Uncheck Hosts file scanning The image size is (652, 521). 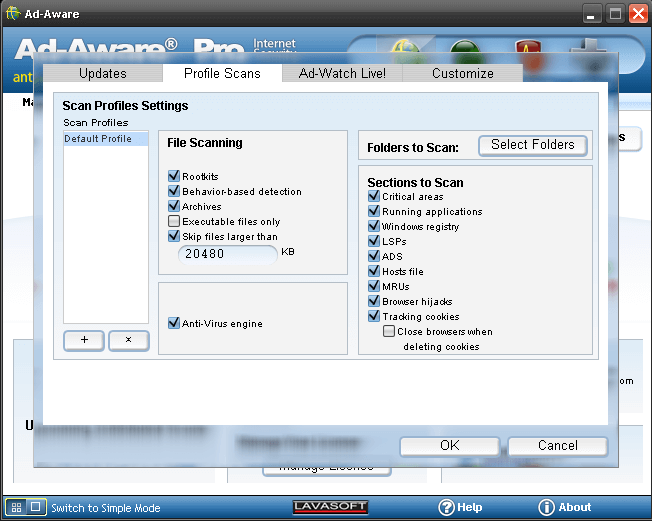[374, 271]
